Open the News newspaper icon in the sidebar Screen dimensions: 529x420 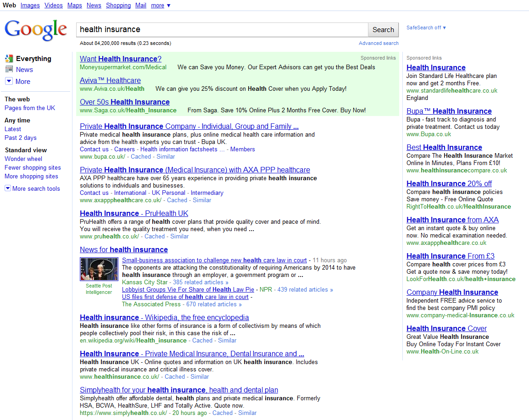(9, 69)
